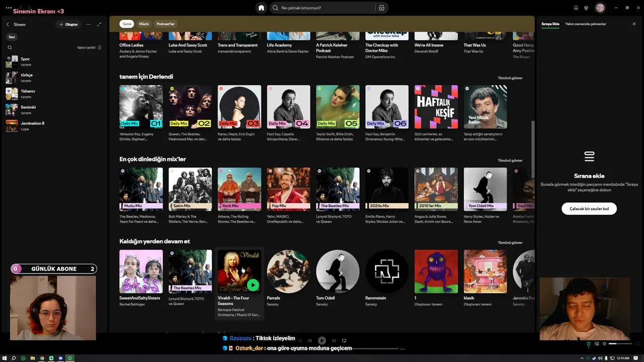Open the notifications bell
This screenshot has width=644, height=362.
point(576,8)
